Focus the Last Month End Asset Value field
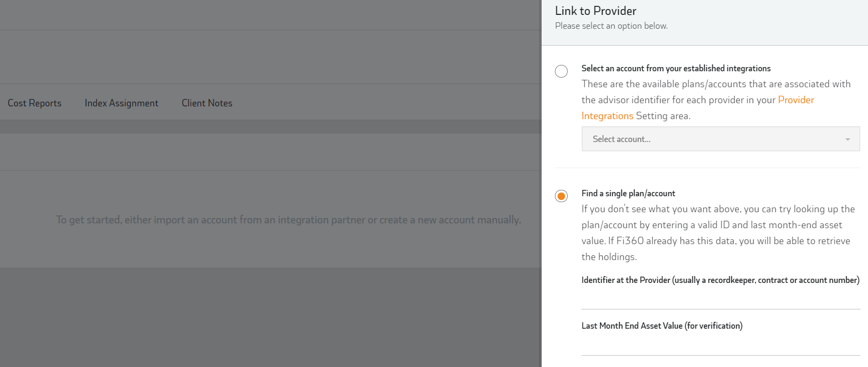868x367 pixels. click(720, 346)
